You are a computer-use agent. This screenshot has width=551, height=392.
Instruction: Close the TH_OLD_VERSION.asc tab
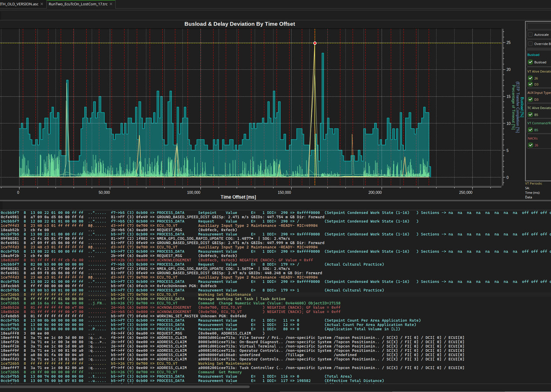42,4
